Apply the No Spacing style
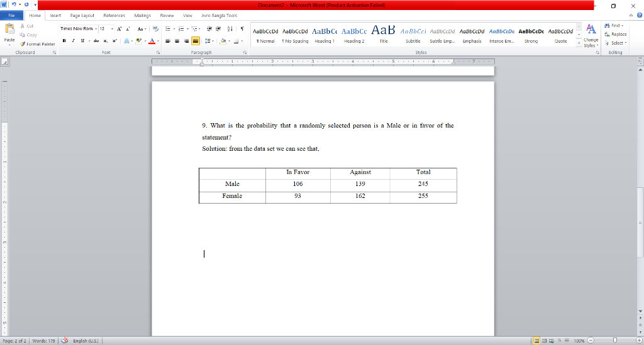 [x=295, y=35]
